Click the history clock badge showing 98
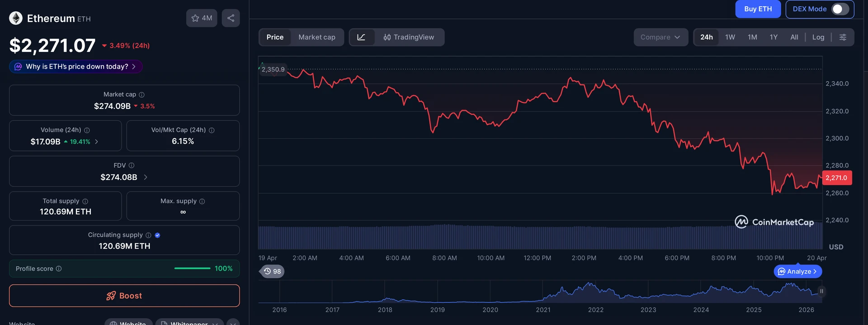The image size is (868, 325). [272, 271]
